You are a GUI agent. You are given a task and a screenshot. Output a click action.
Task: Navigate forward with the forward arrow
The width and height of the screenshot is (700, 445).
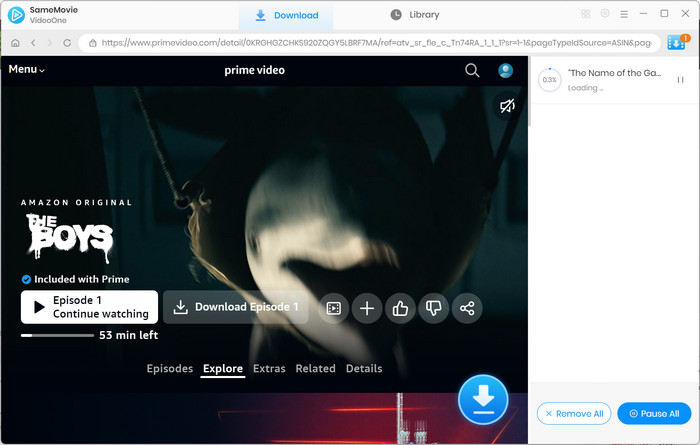[x=50, y=43]
